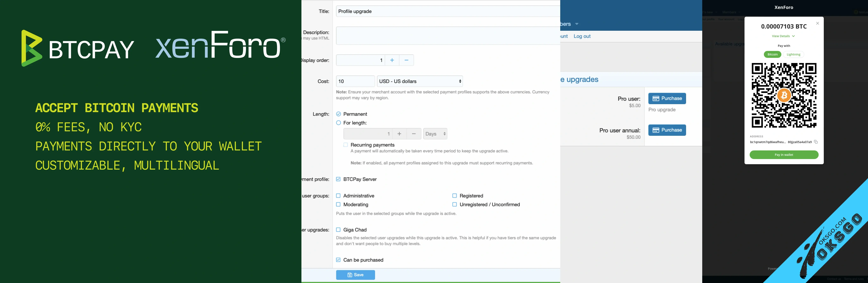Close the BTC payment popup
Image resolution: width=868 pixels, height=283 pixels.
pos(817,23)
